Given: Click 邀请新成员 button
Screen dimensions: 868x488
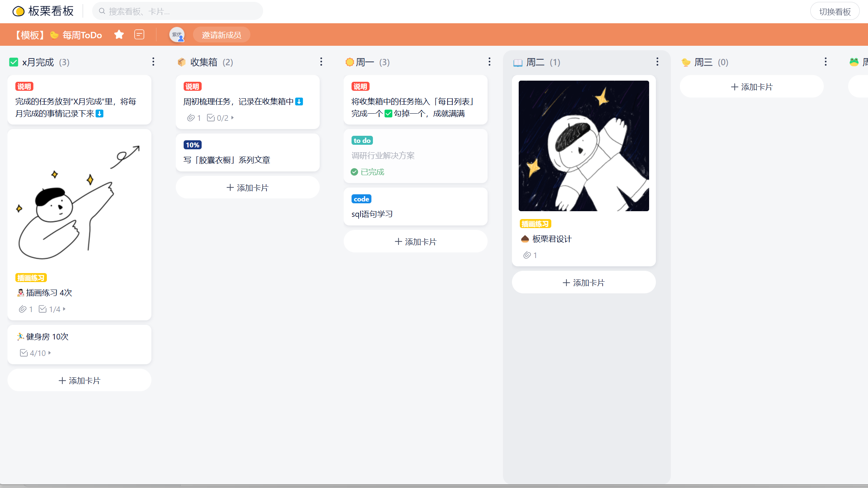Looking at the screenshot, I should click(x=221, y=35).
